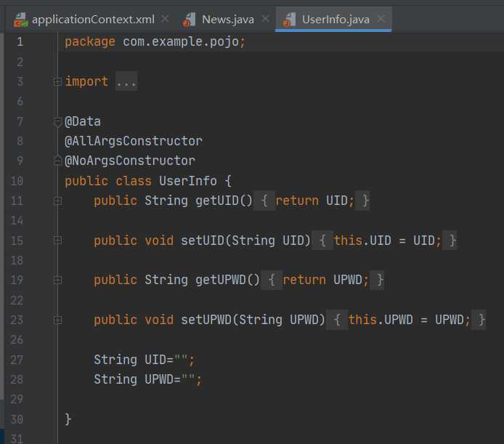The height and width of the screenshot is (444, 504).
Task: Click the String UID field declaration
Action: click(144, 360)
